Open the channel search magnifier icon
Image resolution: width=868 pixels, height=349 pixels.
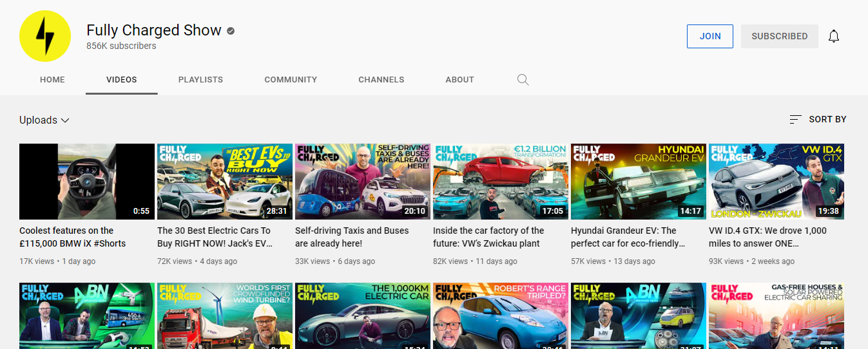(523, 80)
